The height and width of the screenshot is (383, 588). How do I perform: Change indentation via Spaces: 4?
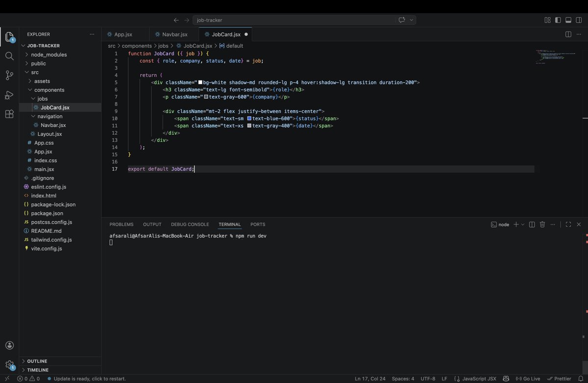tap(403, 379)
